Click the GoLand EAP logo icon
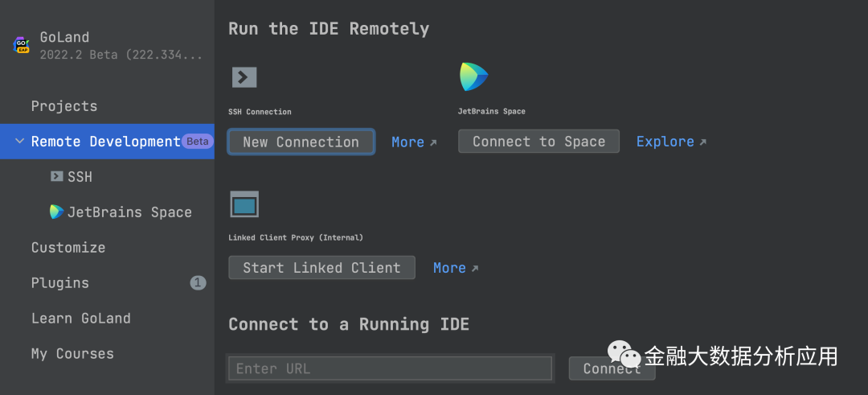The image size is (868, 395). coord(22,46)
